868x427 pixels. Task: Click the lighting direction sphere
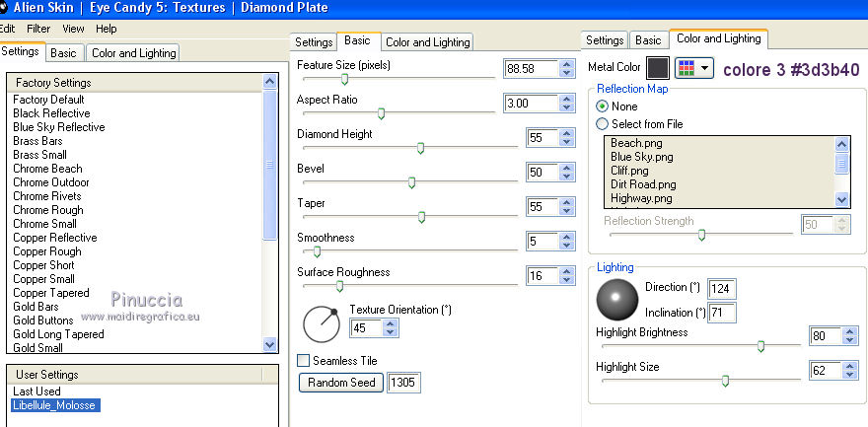pyautogui.click(x=617, y=300)
